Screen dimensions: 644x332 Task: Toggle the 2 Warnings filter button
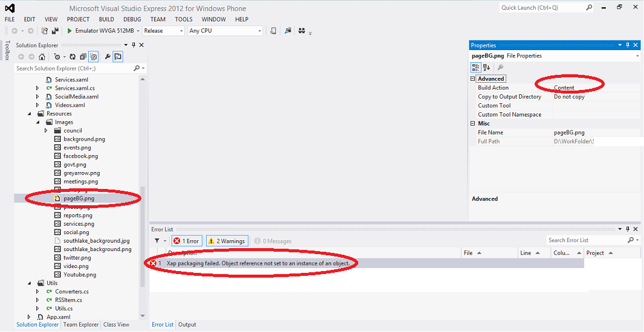[227, 241]
